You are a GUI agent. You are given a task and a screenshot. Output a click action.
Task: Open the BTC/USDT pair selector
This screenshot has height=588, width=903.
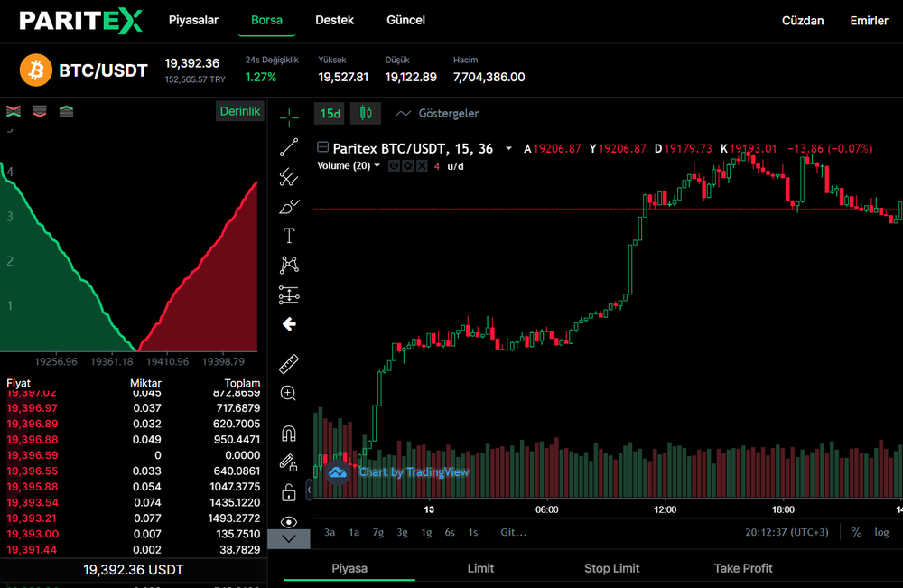click(104, 70)
